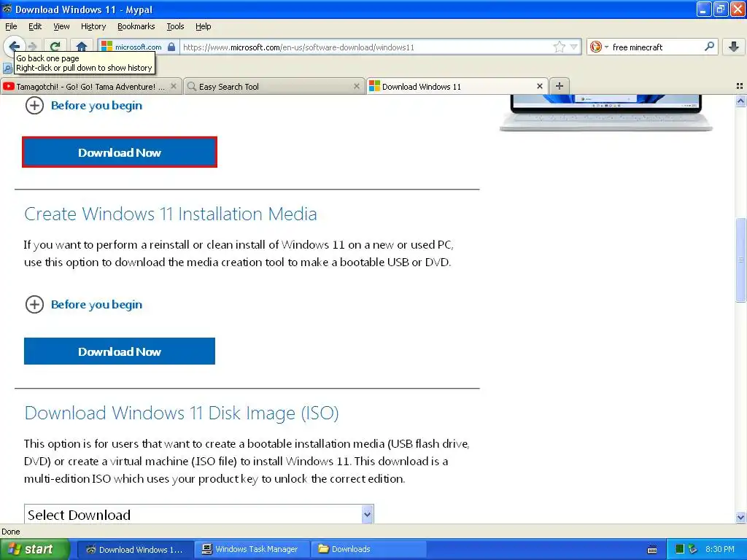Close the Tamagotchi tab
Screen dimensions: 747x560
click(174, 86)
